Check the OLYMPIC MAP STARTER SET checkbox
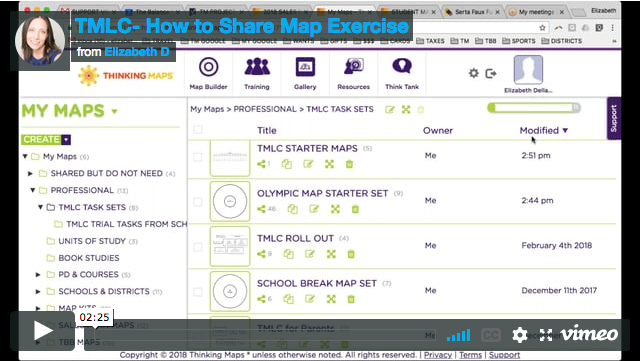This screenshot has width=641, height=361. 198,202
